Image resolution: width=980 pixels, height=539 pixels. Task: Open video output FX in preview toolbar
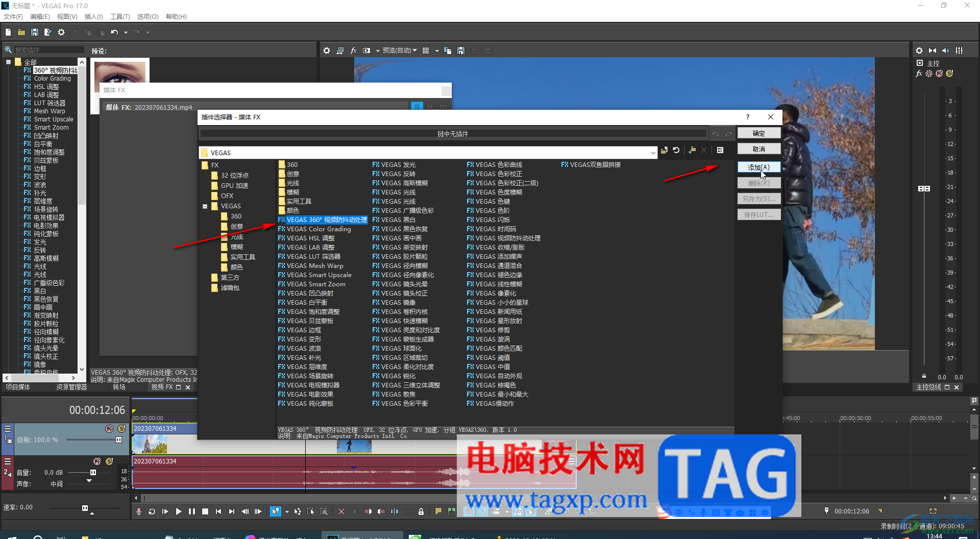pyautogui.click(x=353, y=51)
